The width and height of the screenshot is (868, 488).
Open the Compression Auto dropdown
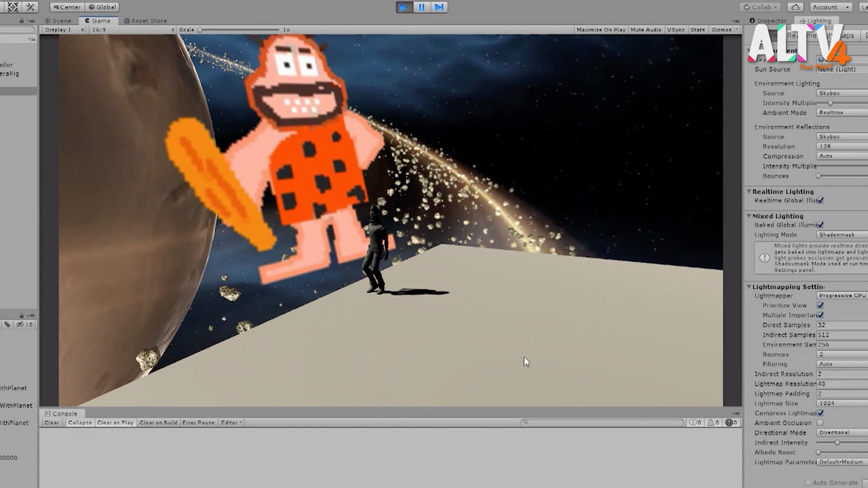[842, 156]
